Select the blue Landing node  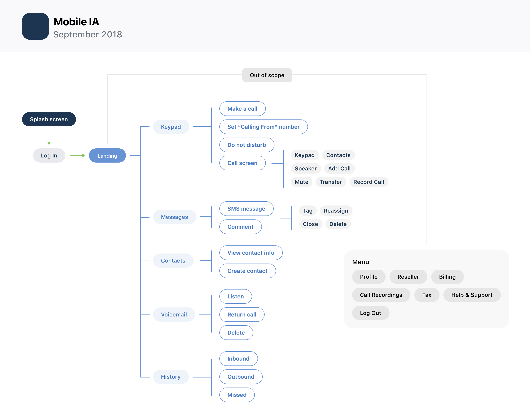tap(107, 155)
